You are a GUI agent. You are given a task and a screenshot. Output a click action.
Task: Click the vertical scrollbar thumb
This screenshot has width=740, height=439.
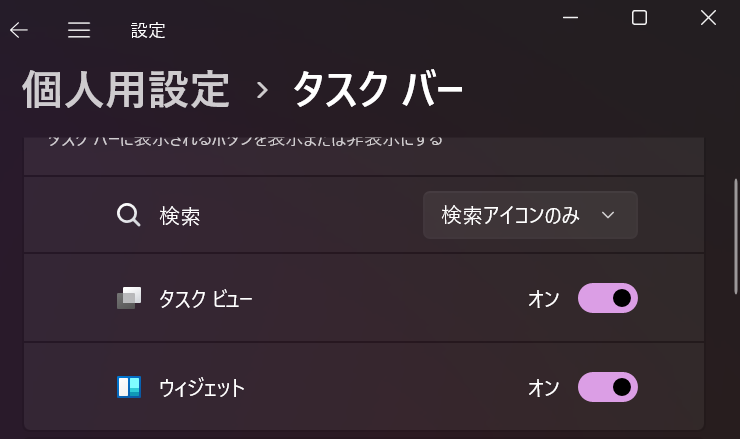736,236
